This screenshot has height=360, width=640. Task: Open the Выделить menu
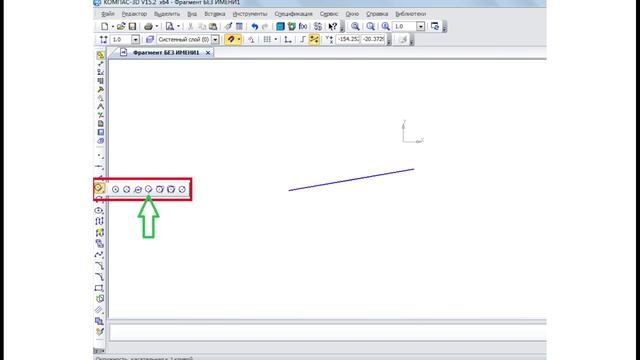(x=167, y=14)
